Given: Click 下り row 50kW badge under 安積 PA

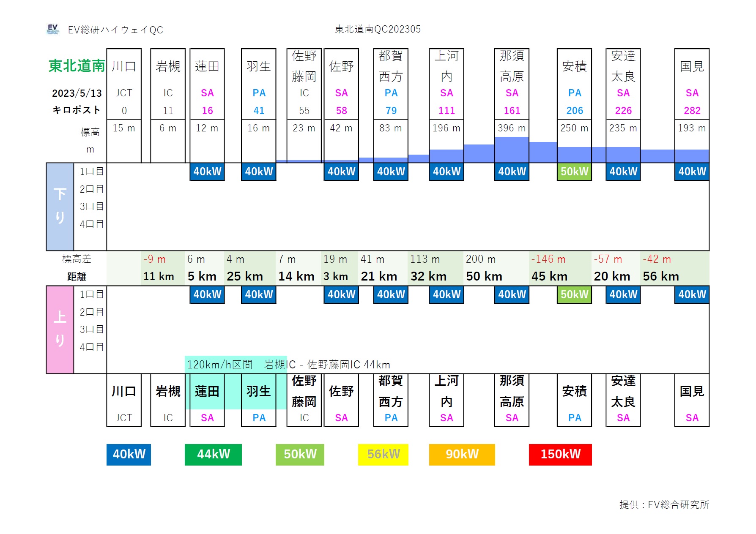Looking at the screenshot, I should pyautogui.click(x=574, y=172).
